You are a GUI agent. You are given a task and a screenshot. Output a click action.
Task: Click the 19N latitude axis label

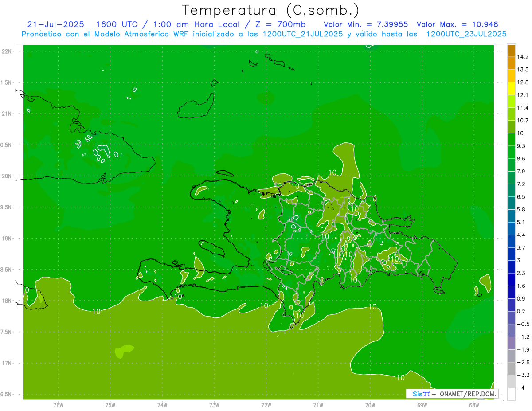(x=7, y=239)
